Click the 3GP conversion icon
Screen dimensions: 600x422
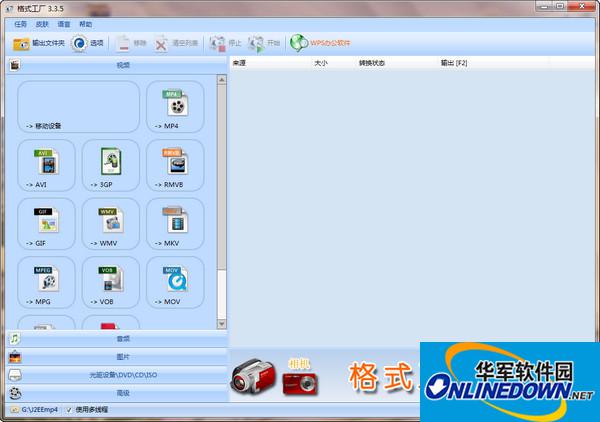click(x=110, y=165)
